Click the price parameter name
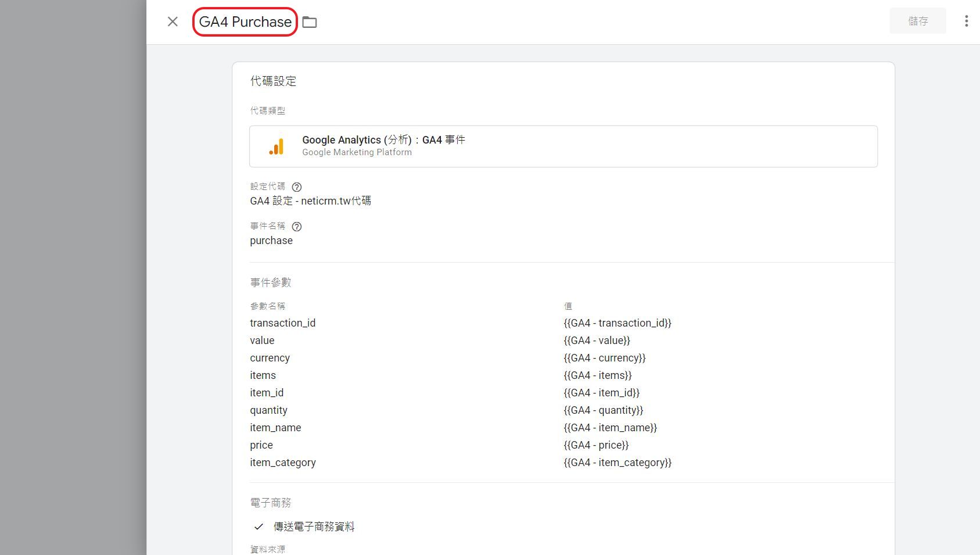Screen dimensions: 980x555 click(261, 445)
